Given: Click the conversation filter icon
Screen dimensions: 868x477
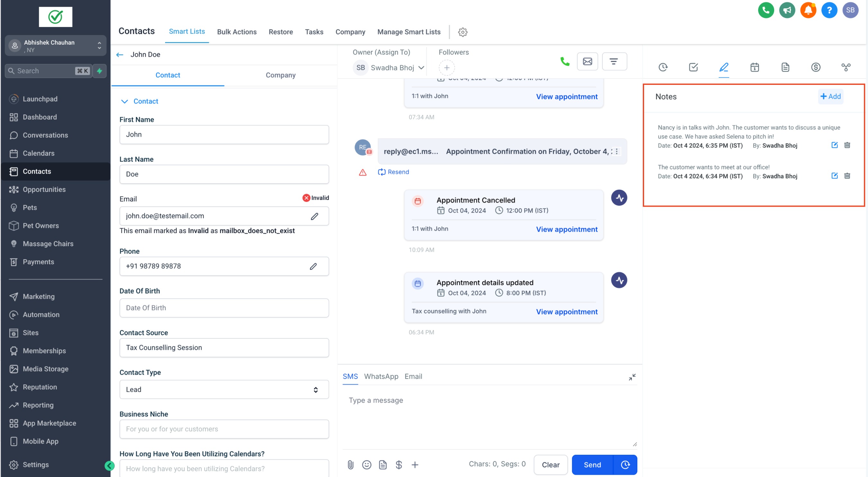Looking at the screenshot, I should click(x=614, y=61).
